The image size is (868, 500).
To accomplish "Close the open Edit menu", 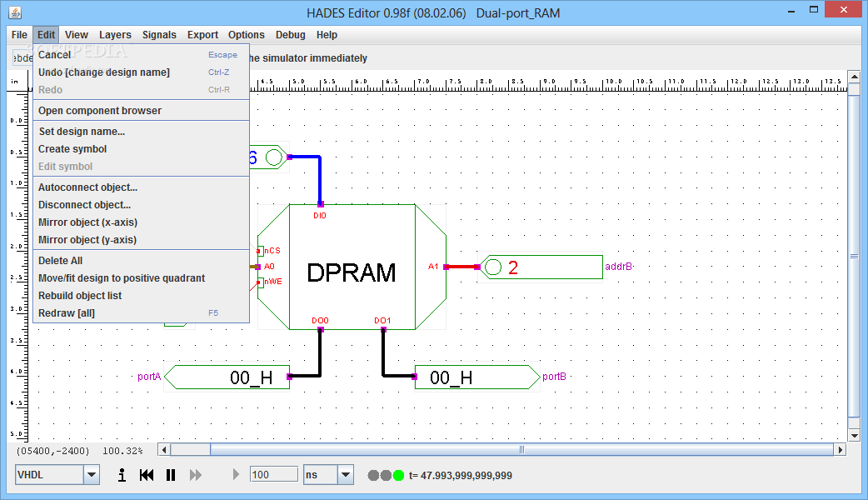I will [46, 35].
